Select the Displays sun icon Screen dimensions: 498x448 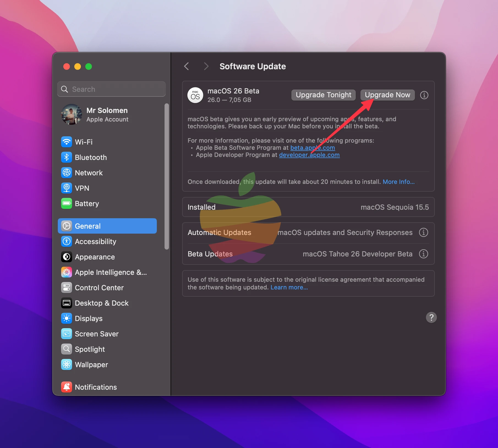tap(67, 319)
